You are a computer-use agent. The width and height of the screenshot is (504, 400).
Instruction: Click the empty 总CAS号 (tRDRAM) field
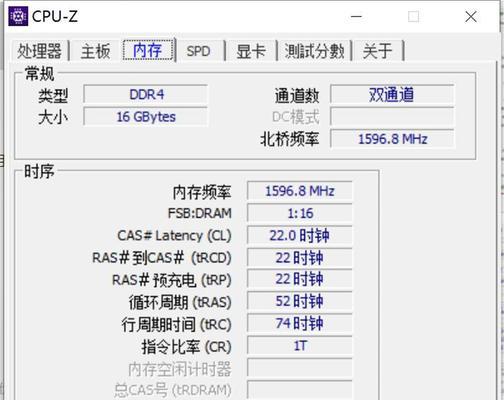[299, 390]
